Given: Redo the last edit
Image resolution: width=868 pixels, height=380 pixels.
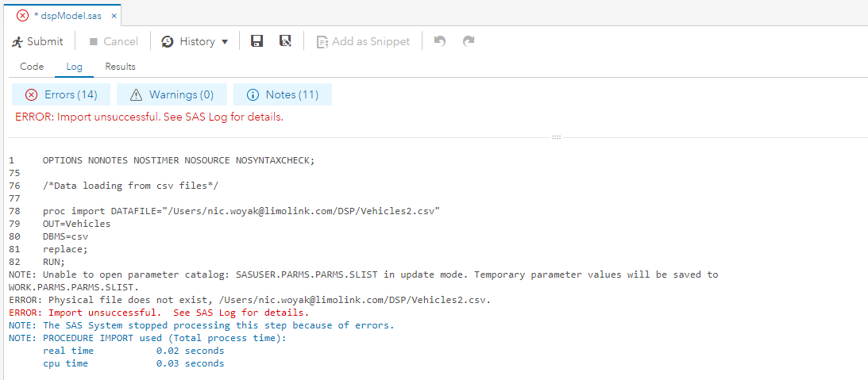Looking at the screenshot, I should tap(469, 41).
